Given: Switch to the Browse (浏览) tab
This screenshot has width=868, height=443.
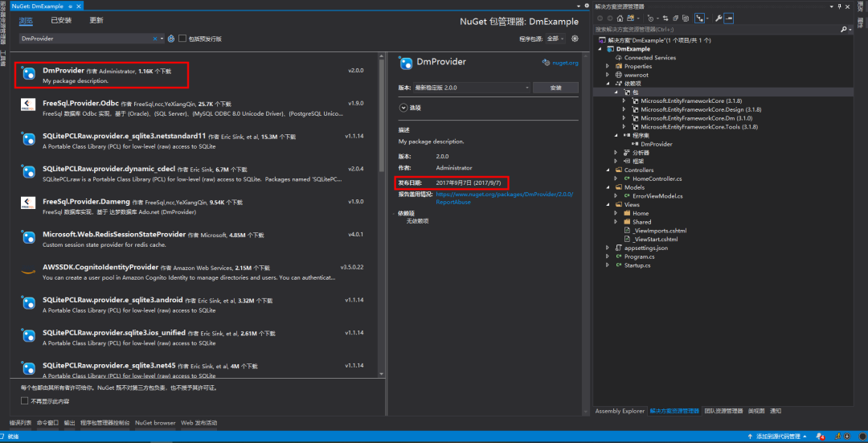Looking at the screenshot, I should [26, 21].
